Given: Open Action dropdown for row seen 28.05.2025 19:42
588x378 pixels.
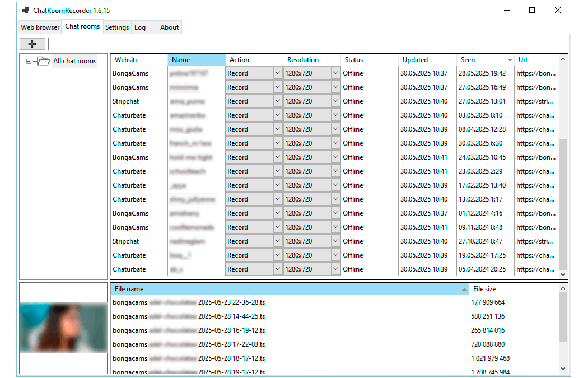Looking at the screenshot, I should 278,73.
